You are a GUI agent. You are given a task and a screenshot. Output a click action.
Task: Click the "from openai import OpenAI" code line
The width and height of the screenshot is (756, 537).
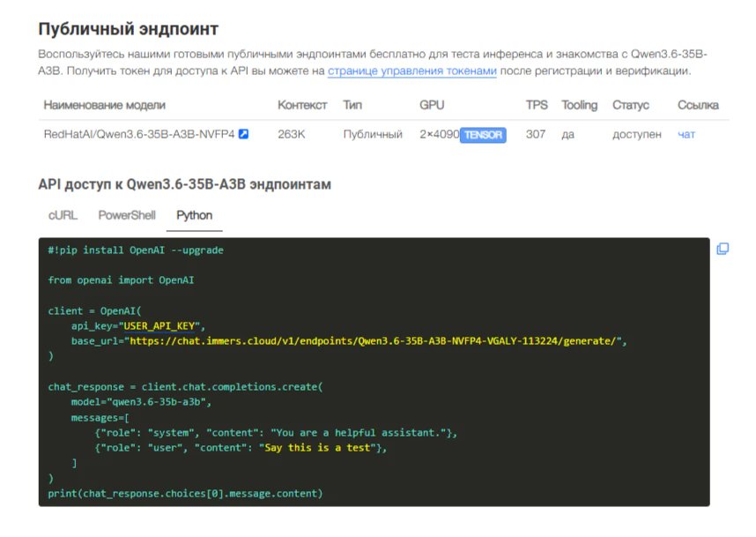click(x=121, y=280)
